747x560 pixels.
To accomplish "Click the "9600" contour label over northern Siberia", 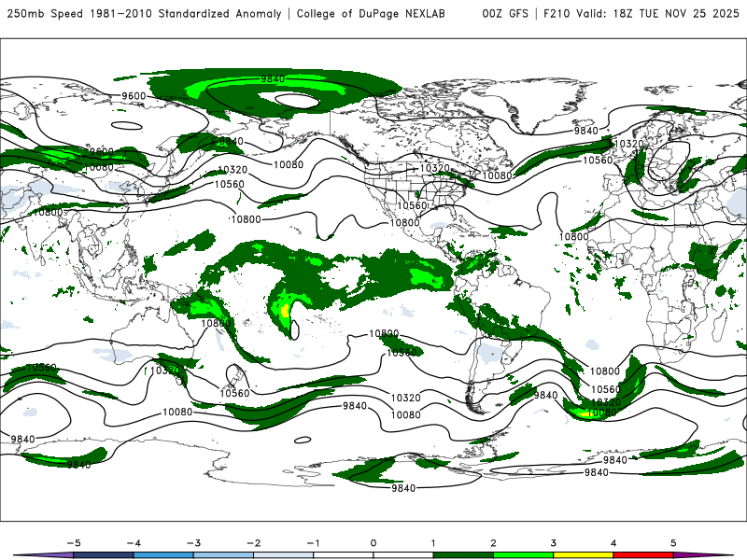I will [134, 96].
